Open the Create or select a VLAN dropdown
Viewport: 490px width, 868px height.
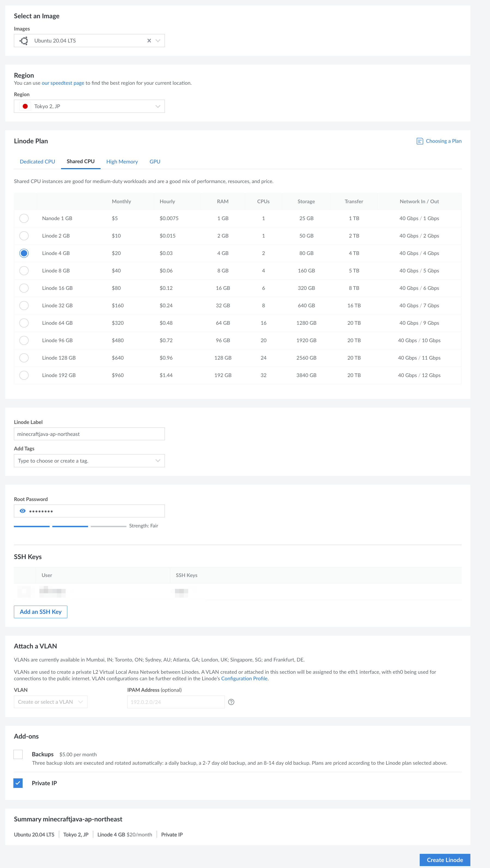[x=50, y=702]
